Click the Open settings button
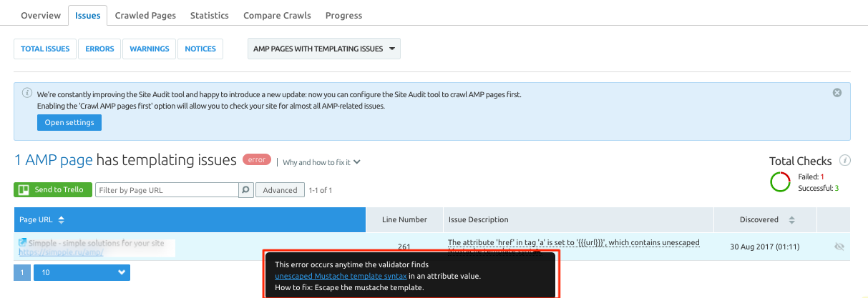The width and height of the screenshot is (868, 298). click(69, 122)
